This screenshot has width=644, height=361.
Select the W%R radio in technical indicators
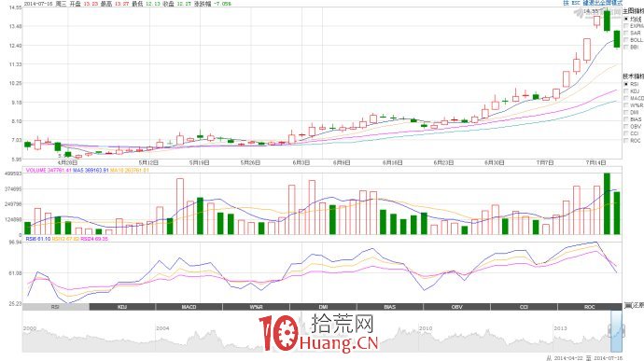626,105
